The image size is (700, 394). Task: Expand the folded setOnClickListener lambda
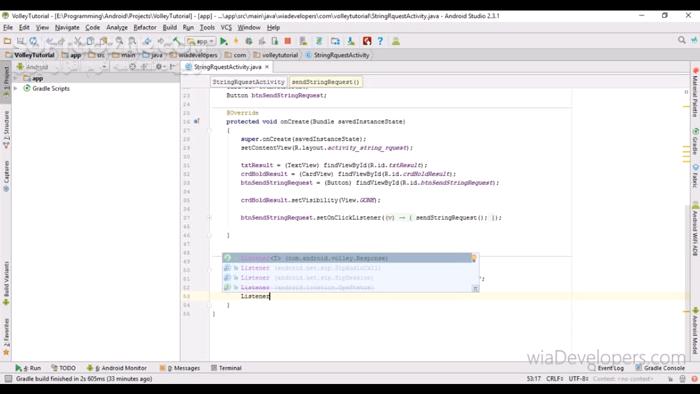(x=209, y=218)
